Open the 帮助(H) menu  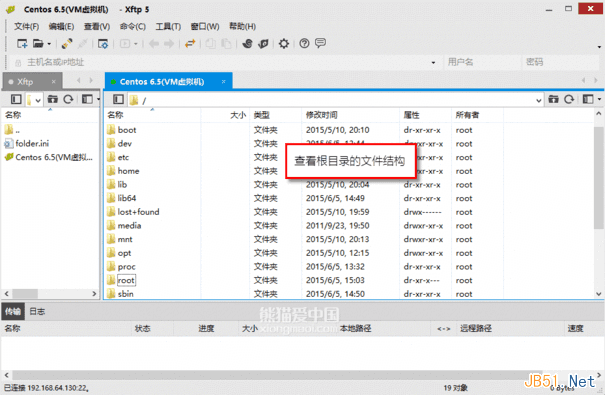242,26
